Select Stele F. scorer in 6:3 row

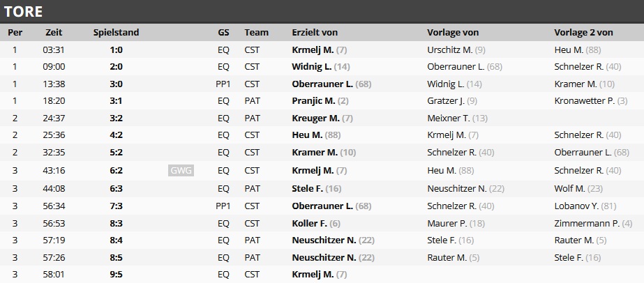(x=308, y=188)
